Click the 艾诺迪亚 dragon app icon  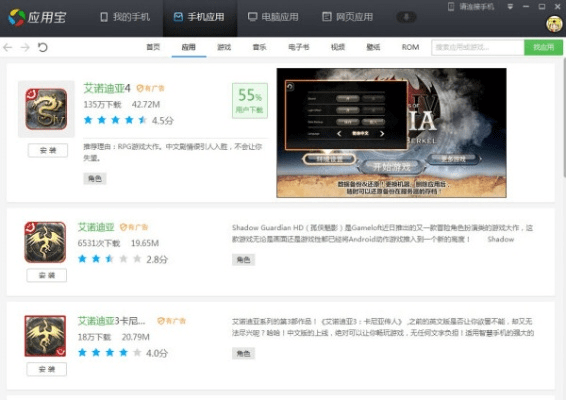[x=45, y=242]
